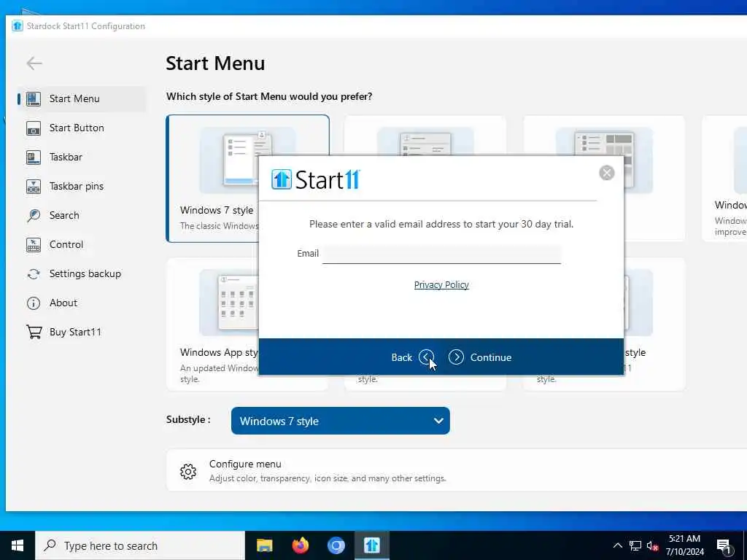The height and width of the screenshot is (560, 747).
Task: Show hidden system tray icons
Action: click(x=617, y=545)
